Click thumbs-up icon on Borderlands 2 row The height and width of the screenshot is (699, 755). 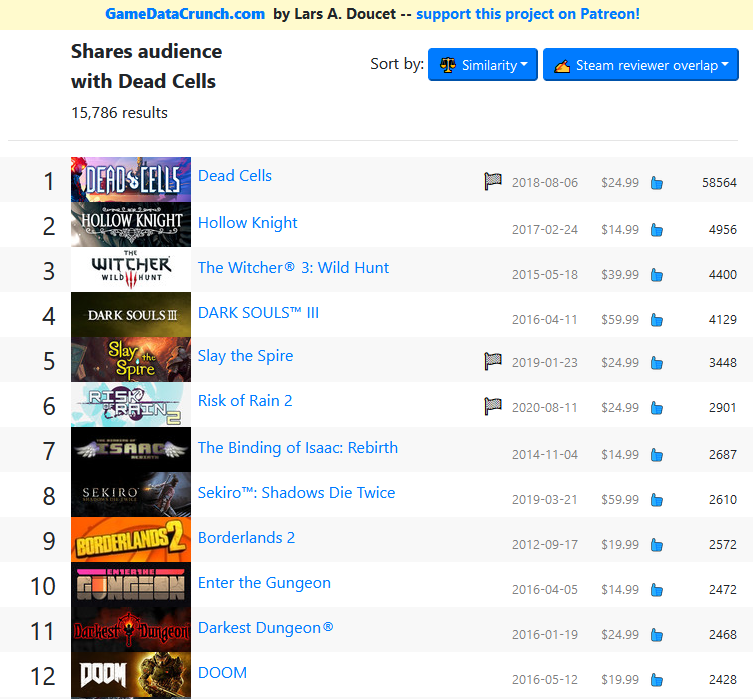[657, 545]
